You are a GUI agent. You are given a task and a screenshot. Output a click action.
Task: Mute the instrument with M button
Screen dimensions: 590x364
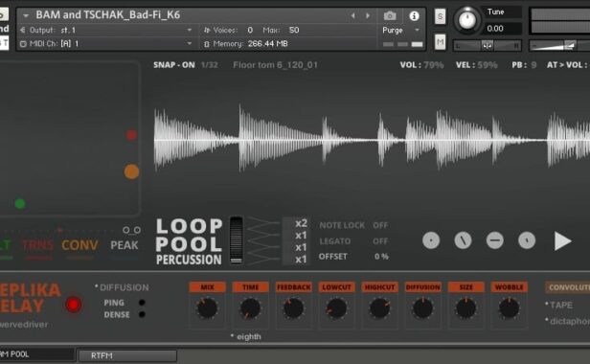(441, 42)
